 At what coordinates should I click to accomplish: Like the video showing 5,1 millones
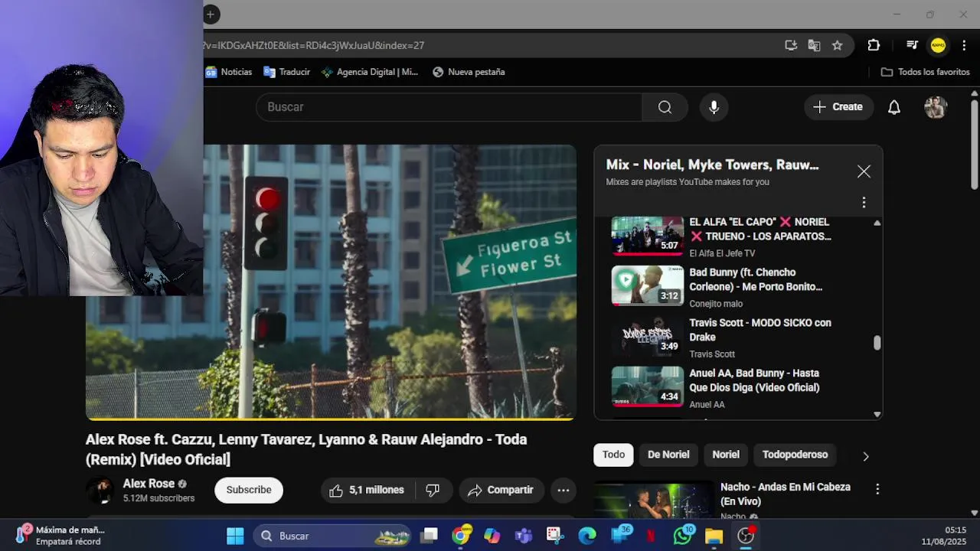[x=367, y=491]
